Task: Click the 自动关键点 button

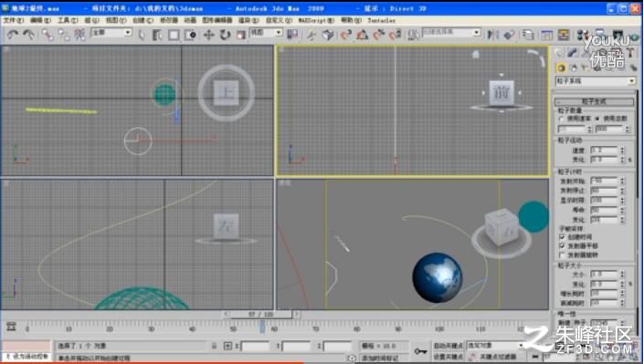Action: click(x=449, y=346)
